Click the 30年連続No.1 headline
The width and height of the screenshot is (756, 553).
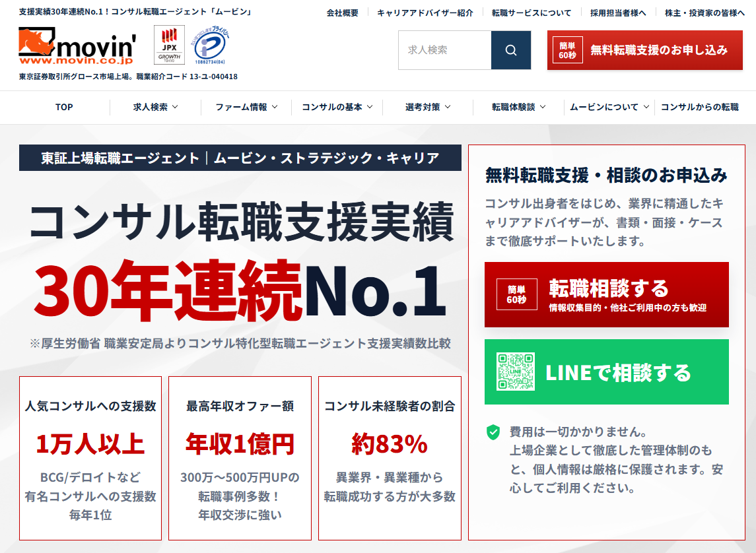[x=240, y=291]
